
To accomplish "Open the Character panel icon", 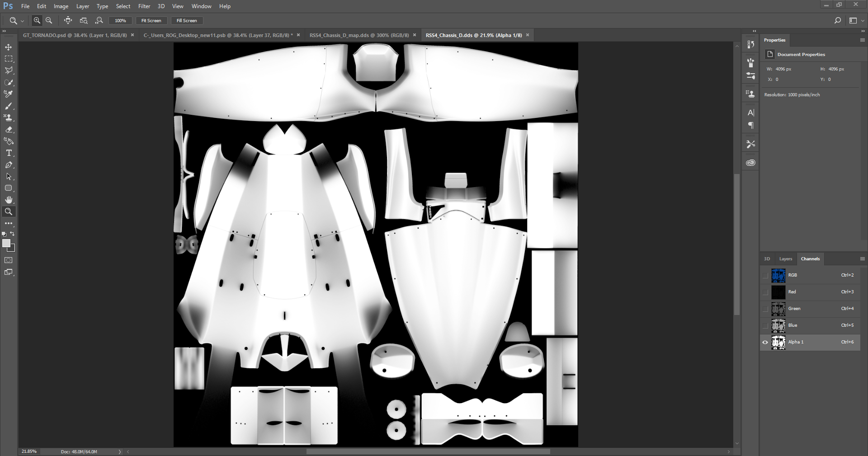I will (x=751, y=113).
